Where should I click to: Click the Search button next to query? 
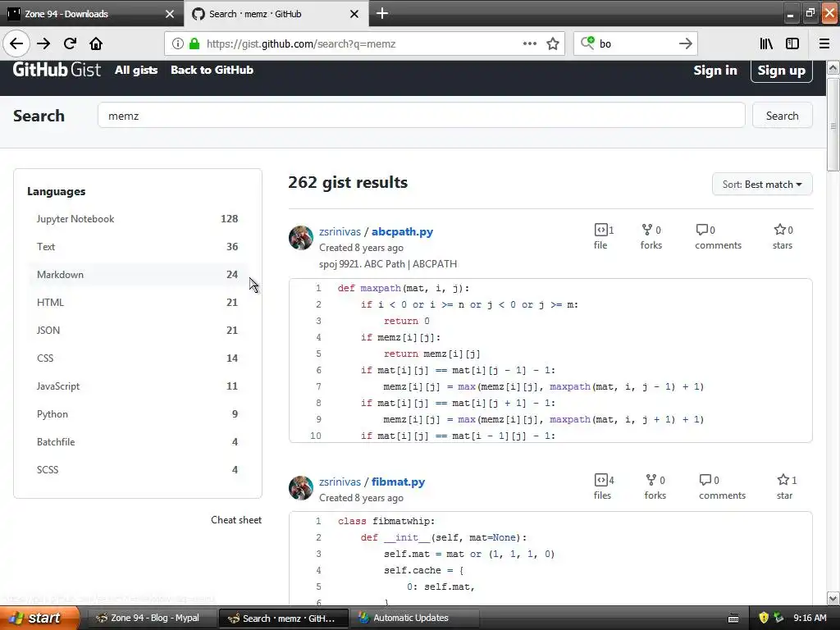point(782,116)
